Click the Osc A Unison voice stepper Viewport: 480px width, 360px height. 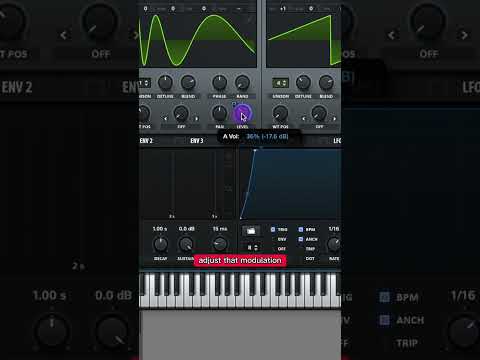145,83
